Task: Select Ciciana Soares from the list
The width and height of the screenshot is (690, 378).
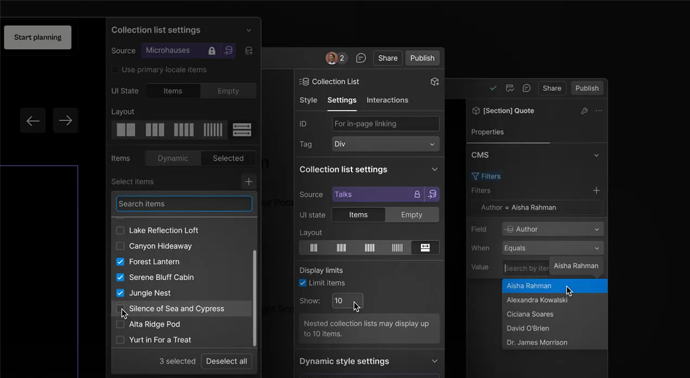Action: (554, 314)
